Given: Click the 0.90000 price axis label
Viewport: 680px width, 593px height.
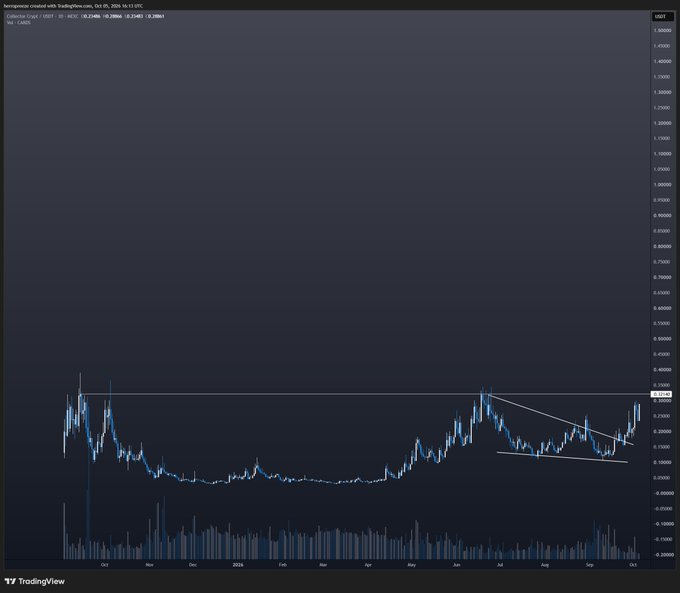Looking at the screenshot, I should point(662,215).
